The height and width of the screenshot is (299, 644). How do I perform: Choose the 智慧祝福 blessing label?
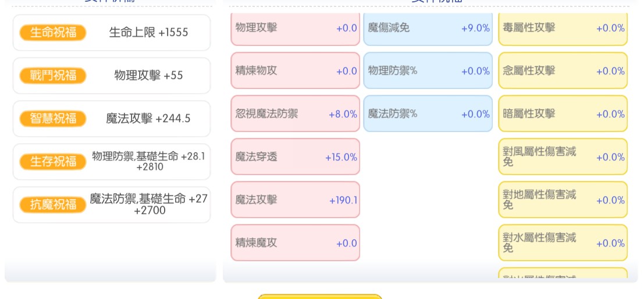click(x=53, y=119)
